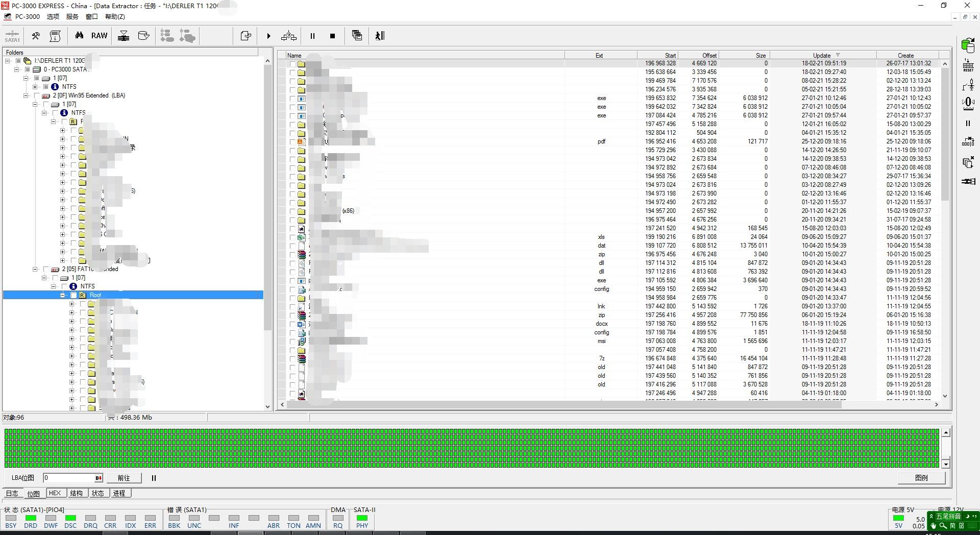Click the binoculars search icon
This screenshot has width=980, height=535.
coord(79,36)
